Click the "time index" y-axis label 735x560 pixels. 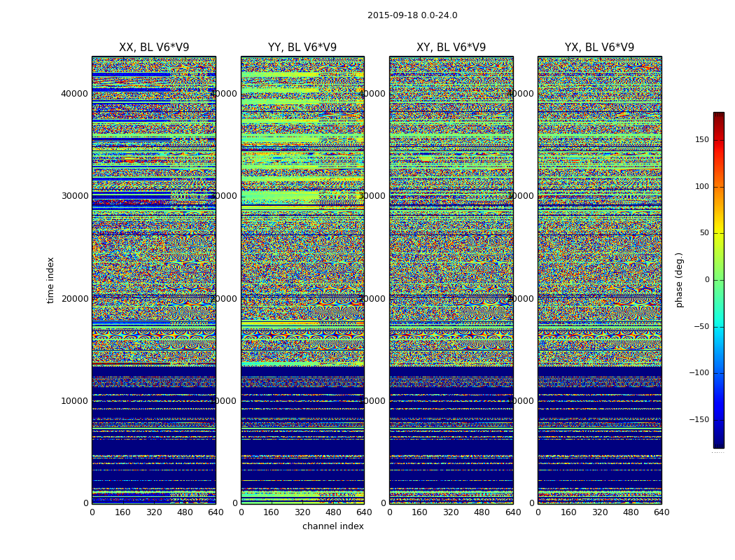pos(50,280)
